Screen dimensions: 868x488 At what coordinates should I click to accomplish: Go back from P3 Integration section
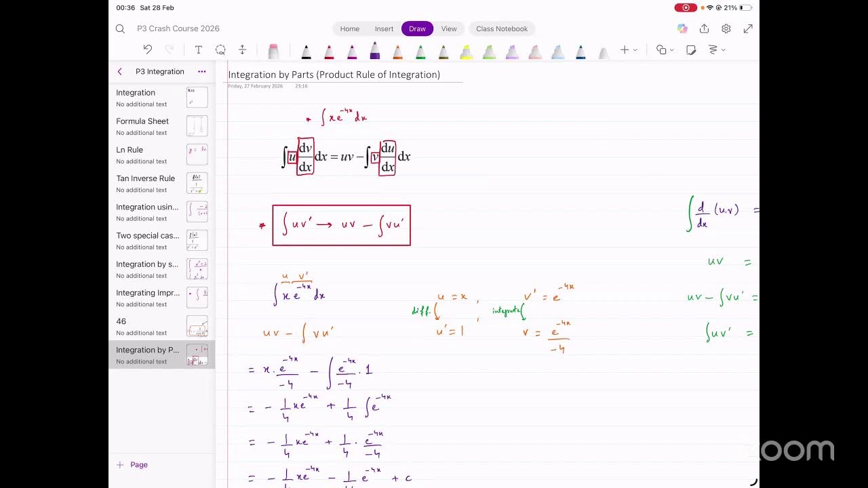coord(120,71)
